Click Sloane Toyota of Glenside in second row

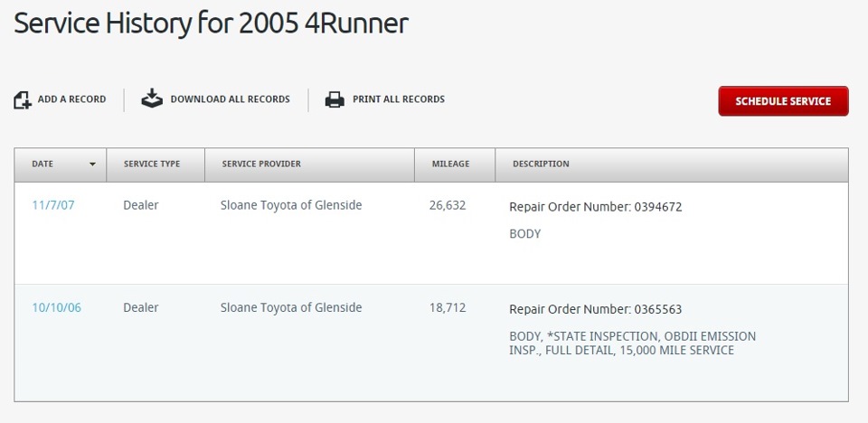tap(291, 308)
